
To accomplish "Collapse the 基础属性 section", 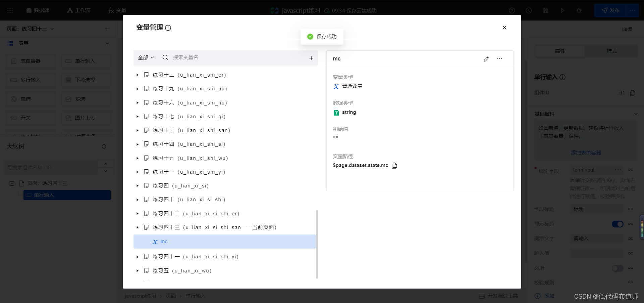I will pyautogui.click(x=636, y=114).
